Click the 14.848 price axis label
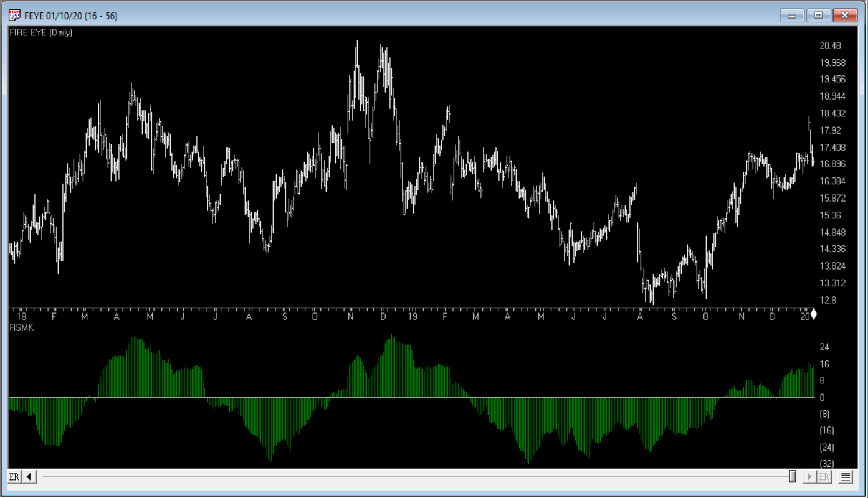The image size is (868, 498). (x=833, y=232)
